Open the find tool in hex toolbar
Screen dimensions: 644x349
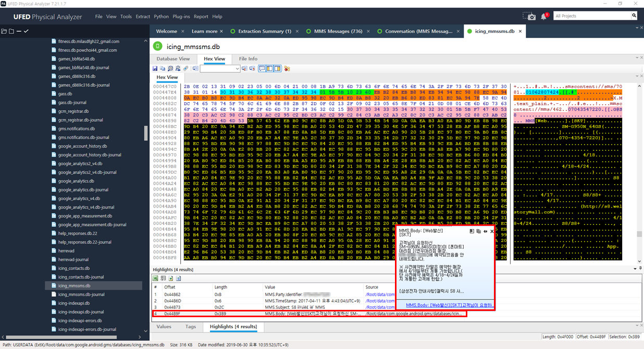[x=170, y=68]
